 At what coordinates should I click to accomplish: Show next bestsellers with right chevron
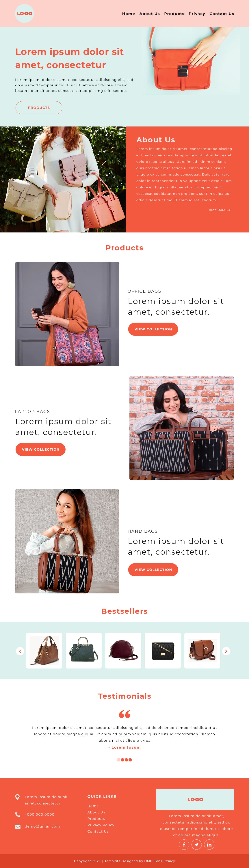pos(226,651)
